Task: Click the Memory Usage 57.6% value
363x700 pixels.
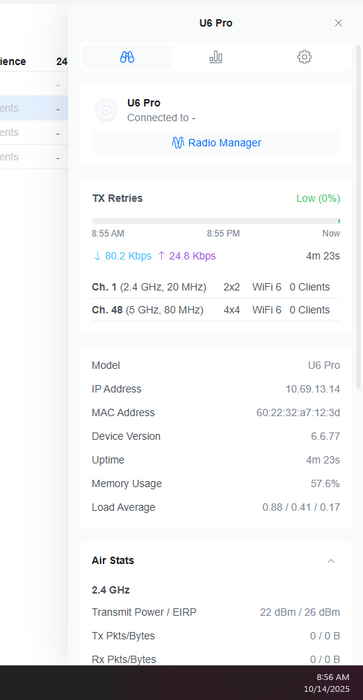Action: (x=325, y=484)
